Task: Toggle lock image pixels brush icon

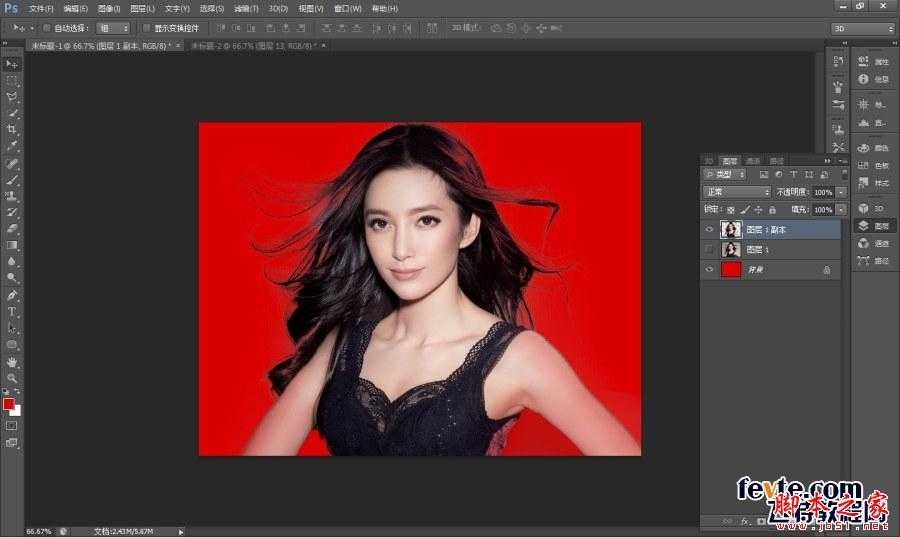Action: tap(744, 210)
